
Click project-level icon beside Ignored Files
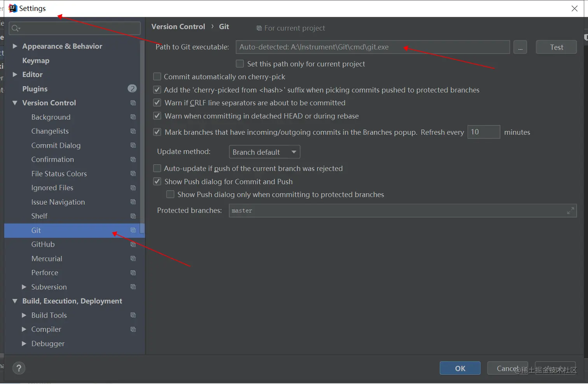pyautogui.click(x=133, y=188)
